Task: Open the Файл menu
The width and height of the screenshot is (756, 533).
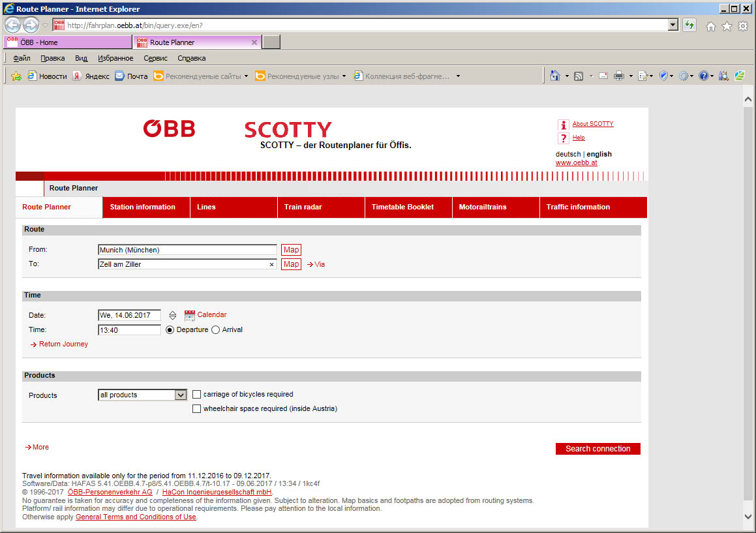Action: tap(22, 58)
